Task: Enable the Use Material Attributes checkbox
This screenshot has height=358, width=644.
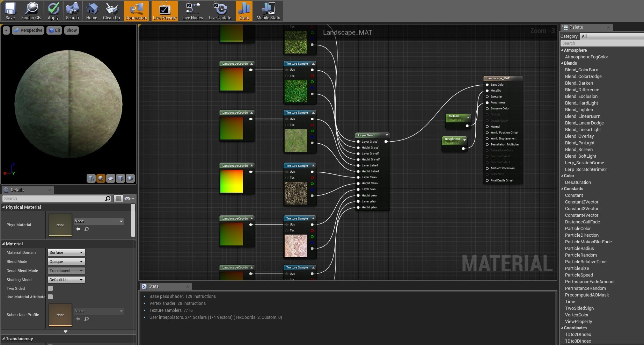Action: (x=50, y=297)
